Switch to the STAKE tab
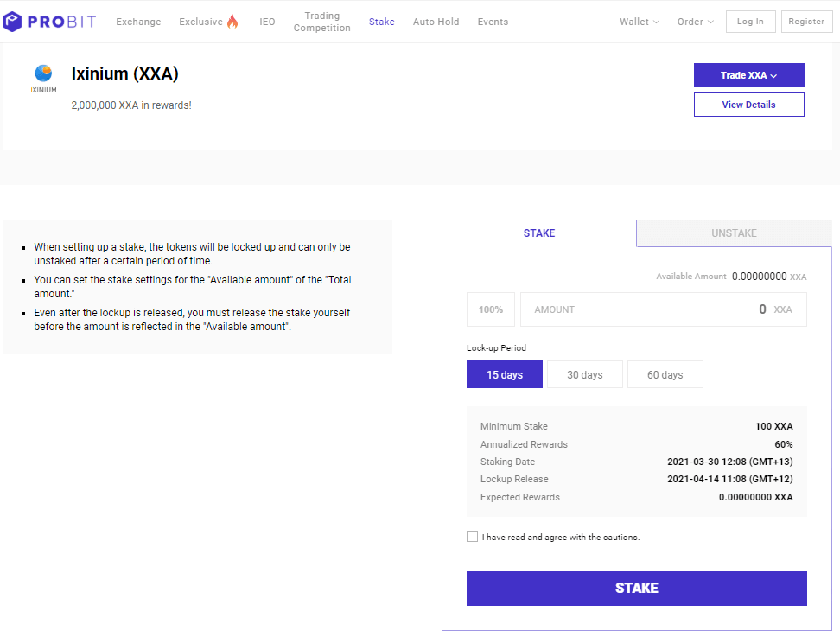The image size is (840, 637). tap(539, 233)
